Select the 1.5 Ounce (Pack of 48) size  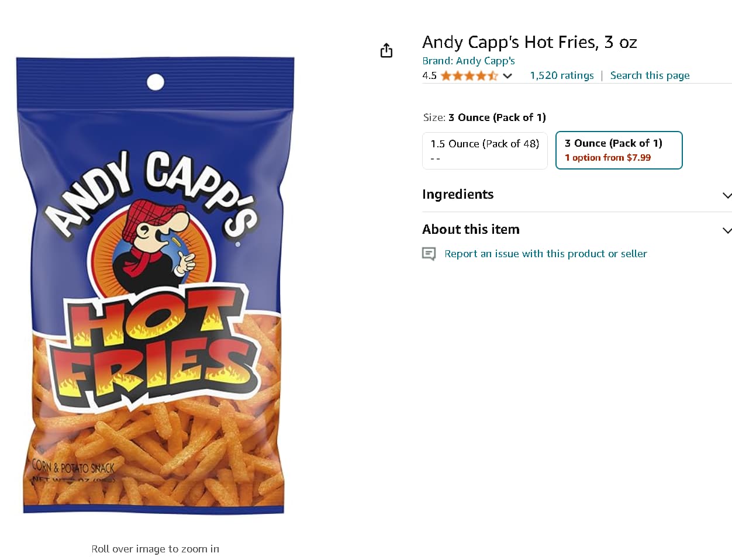(485, 150)
